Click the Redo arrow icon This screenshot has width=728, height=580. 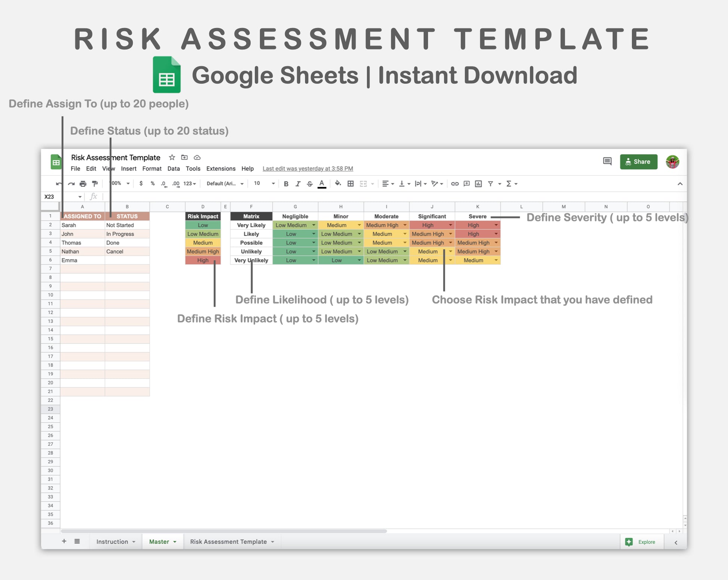(71, 184)
